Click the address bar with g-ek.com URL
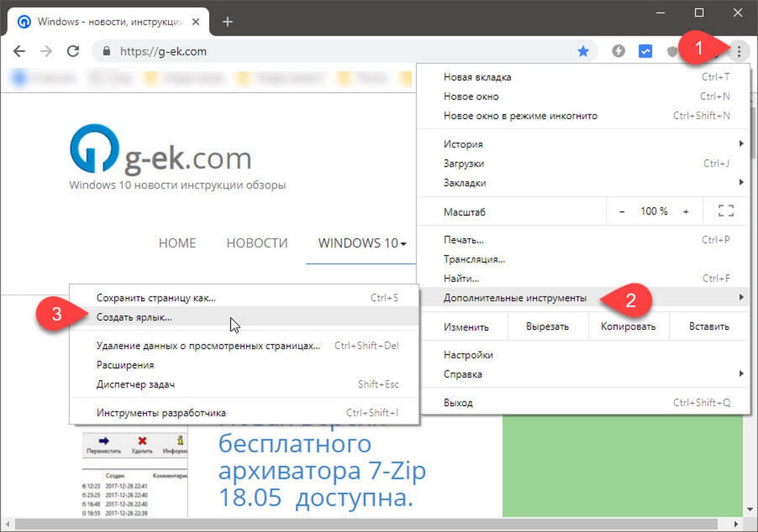This screenshot has height=532, width=758. [x=341, y=52]
